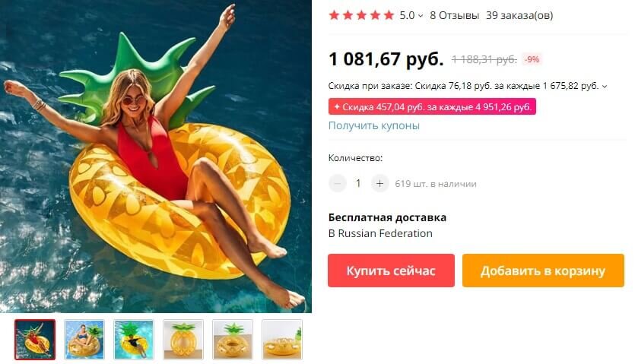Click the main pineapple float product image
Screen dimensions: 635x364
(156, 157)
